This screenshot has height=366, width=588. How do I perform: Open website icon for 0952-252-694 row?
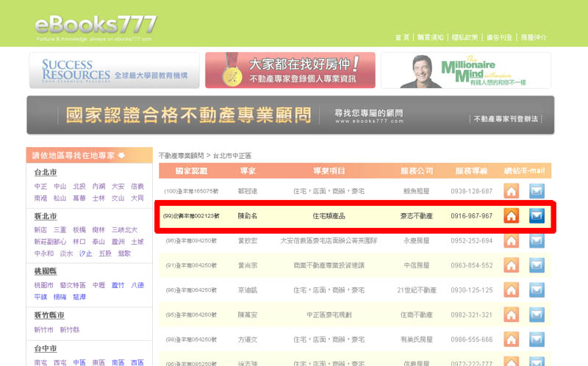[x=511, y=240]
